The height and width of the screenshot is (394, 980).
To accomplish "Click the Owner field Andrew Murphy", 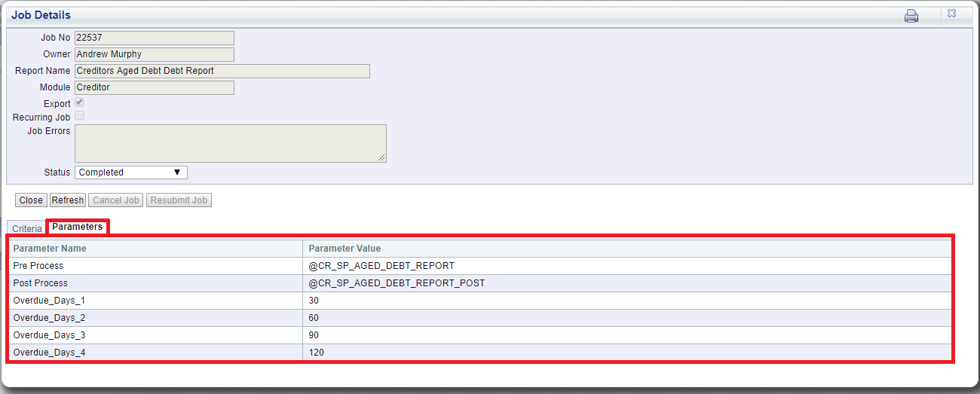I will (x=155, y=54).
